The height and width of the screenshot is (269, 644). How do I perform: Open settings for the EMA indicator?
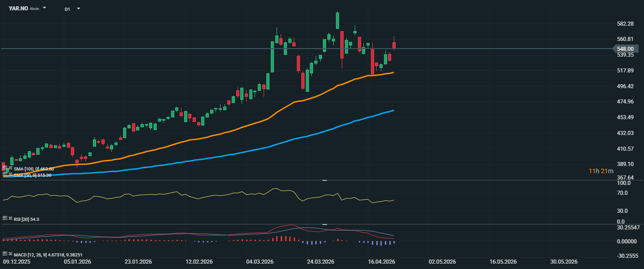pyautogui.click(x=5, y=174)
